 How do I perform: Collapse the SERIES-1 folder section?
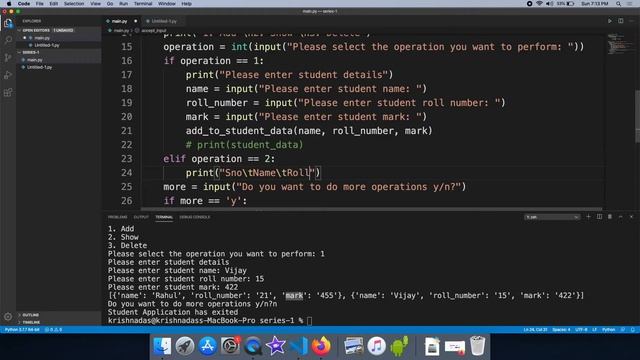point(31,52)
